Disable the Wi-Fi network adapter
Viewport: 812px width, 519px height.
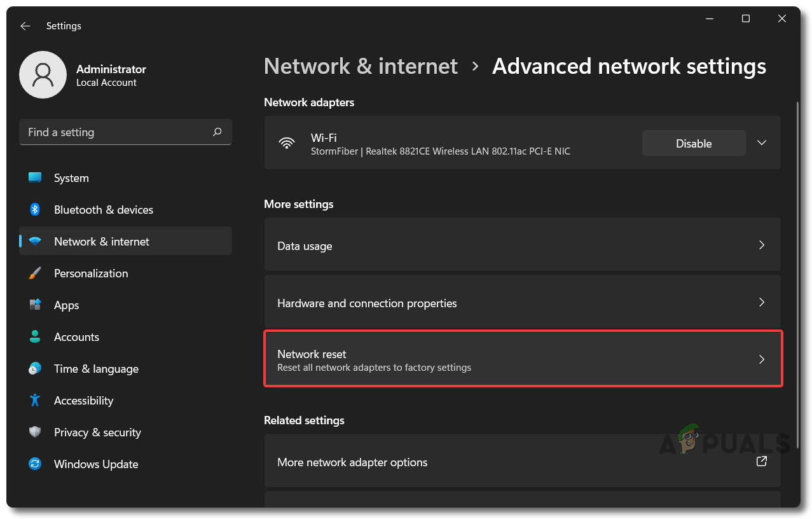pos(693,143)
